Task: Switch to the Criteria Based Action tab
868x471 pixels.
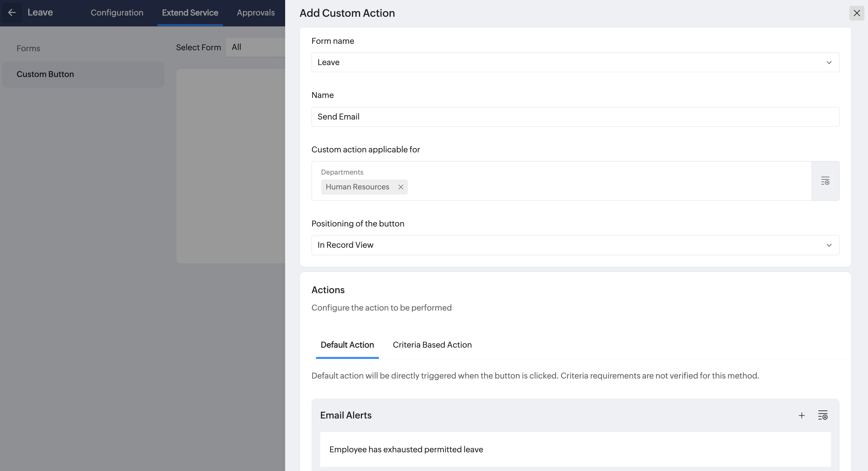Action: coord(432,345)
